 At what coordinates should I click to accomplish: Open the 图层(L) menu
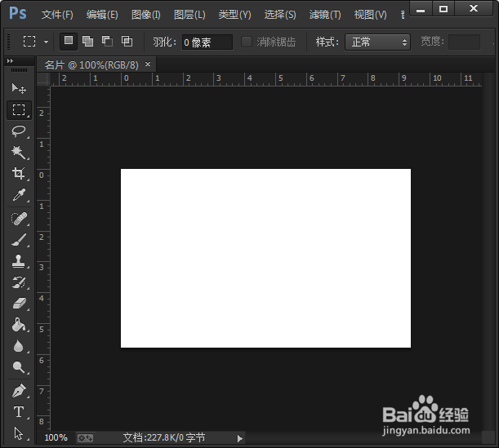(189, 15)
